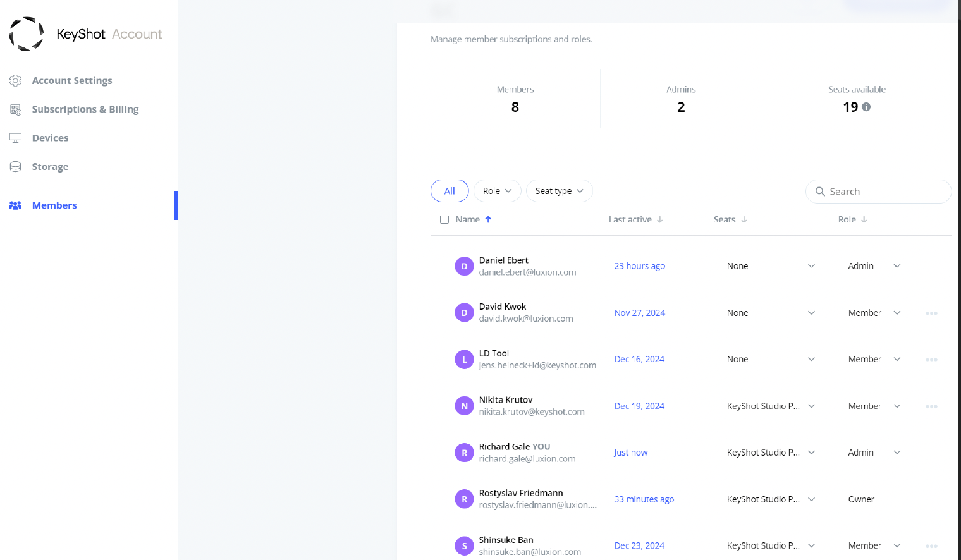Viewport: 961px width, 560px height.
Task: Click Nikita Krutov's 'Dec 19, 2024' date
Action: click(x=639, y=406)
